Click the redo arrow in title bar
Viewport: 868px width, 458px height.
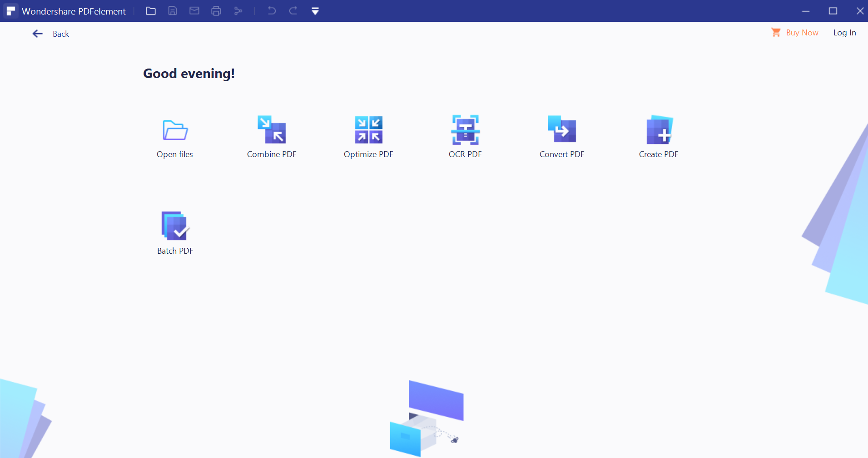293,11
